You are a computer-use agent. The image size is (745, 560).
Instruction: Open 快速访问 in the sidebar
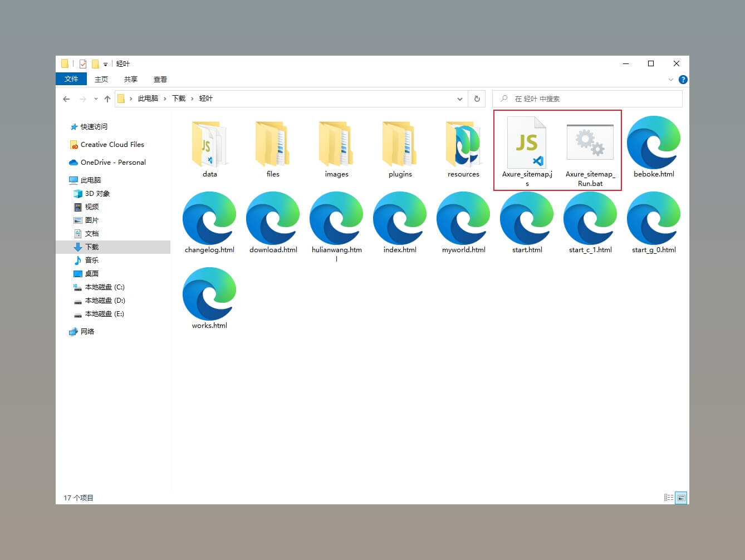click(x=94, y=127)
